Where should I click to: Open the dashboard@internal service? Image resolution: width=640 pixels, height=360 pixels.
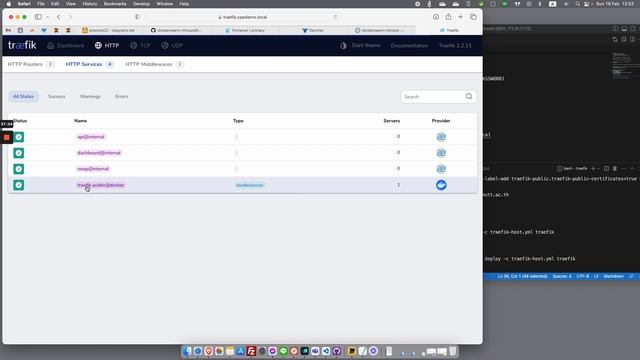tap(99, 153)
